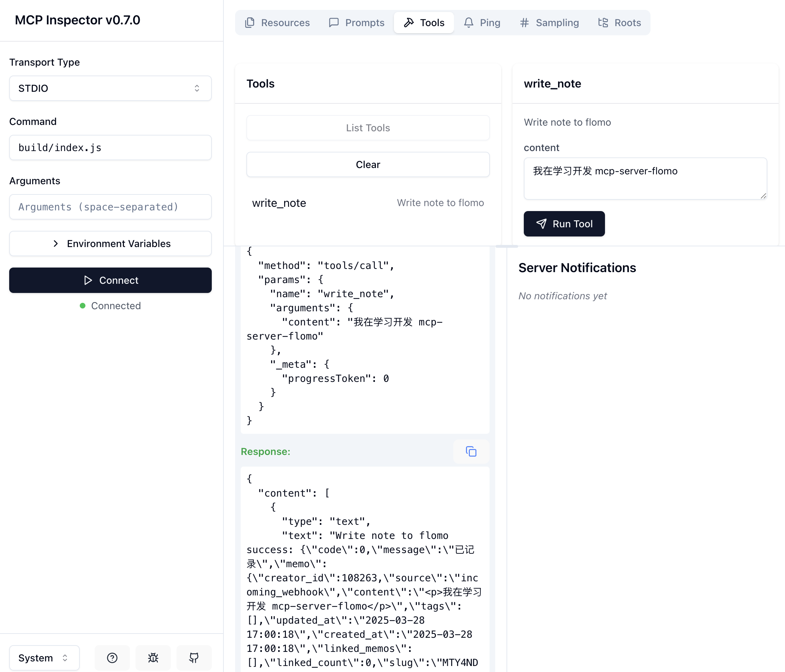Copy the response with the copy icon
Image resolution: width=785 pixels, height=672 pixels.
(471, 451)
